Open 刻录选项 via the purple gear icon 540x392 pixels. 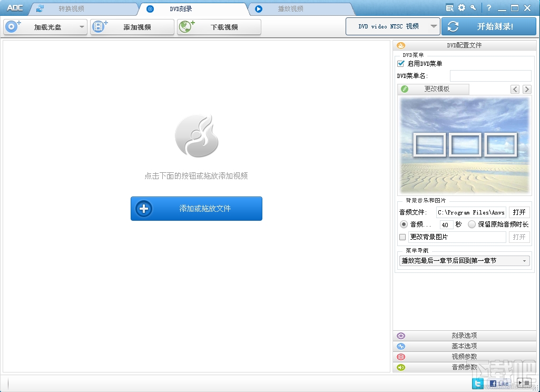[401, 336]
